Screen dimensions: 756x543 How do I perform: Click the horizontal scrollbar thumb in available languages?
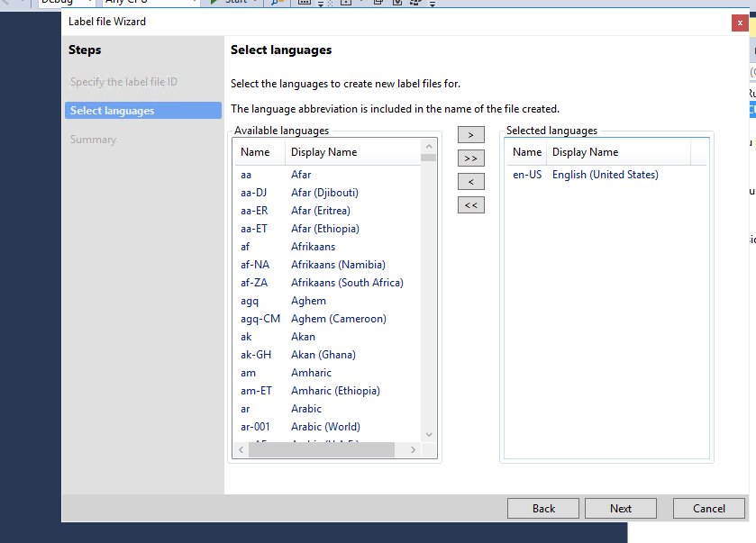(322, 450)
